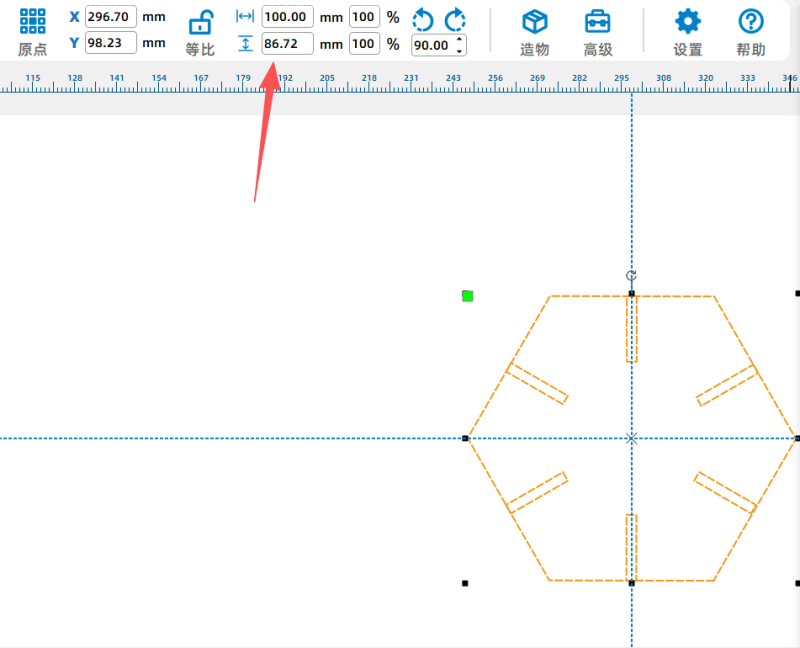
Task: Open the 帮助 help icon
Action: [751, 22]
